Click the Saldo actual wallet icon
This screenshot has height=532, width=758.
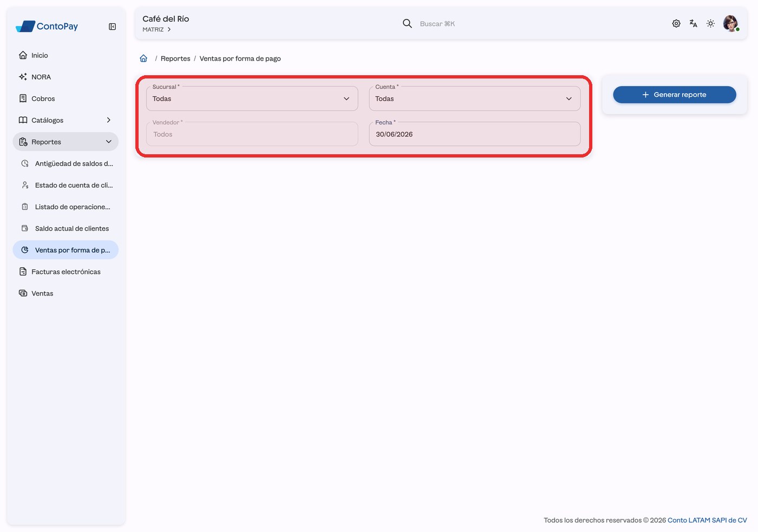coord(25,228)
